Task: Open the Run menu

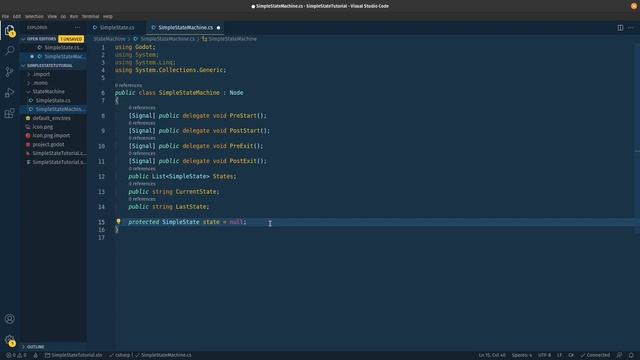Action: [x=74, y=16]
